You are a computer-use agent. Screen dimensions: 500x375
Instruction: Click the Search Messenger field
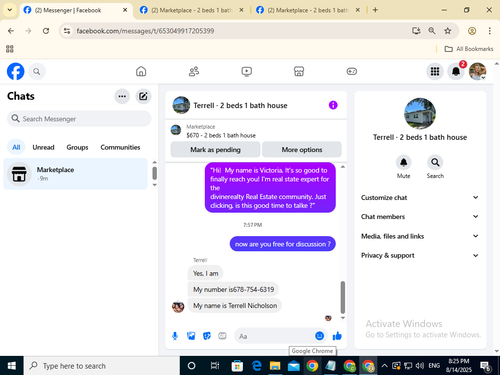tap(79, 119)
